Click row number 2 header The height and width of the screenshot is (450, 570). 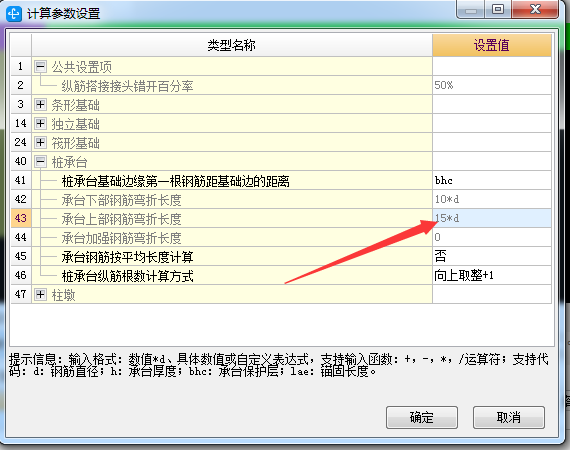click(x=21, y=85)
